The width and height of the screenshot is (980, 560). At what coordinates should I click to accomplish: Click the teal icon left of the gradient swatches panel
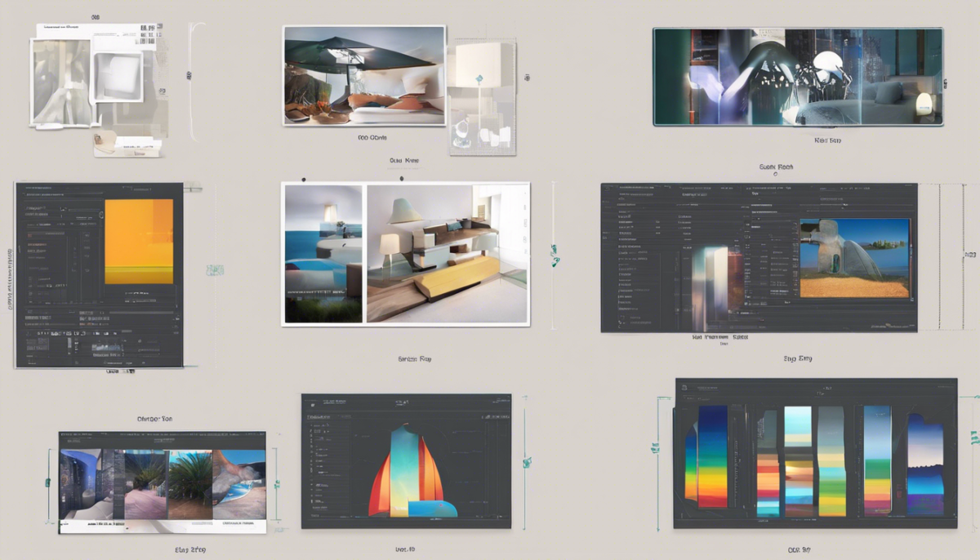coord(654,447)
